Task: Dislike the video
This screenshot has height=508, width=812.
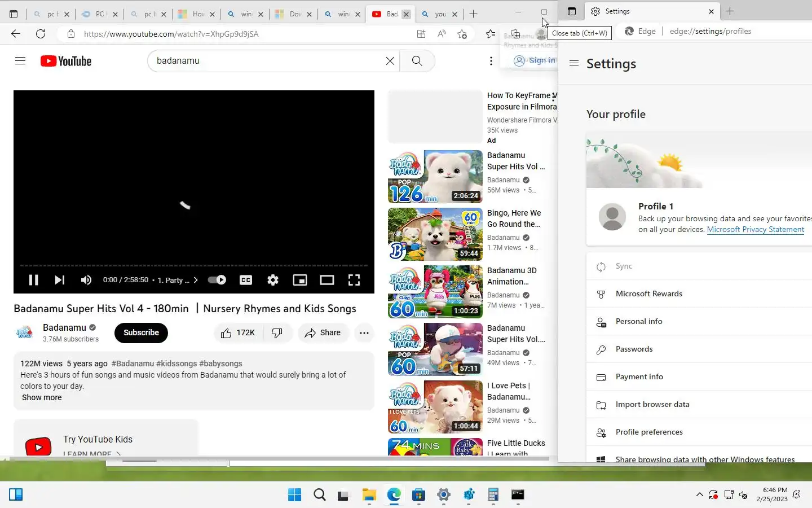Action: pos(277,333)
